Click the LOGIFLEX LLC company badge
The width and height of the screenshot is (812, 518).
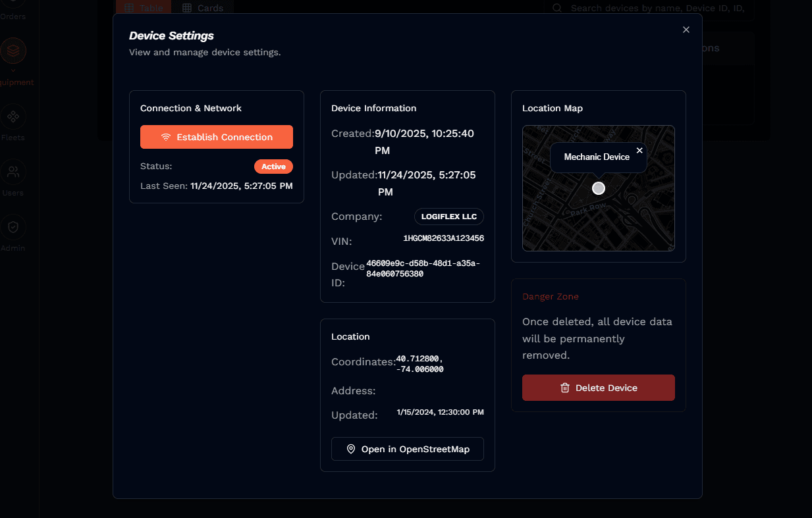(448, 217)
